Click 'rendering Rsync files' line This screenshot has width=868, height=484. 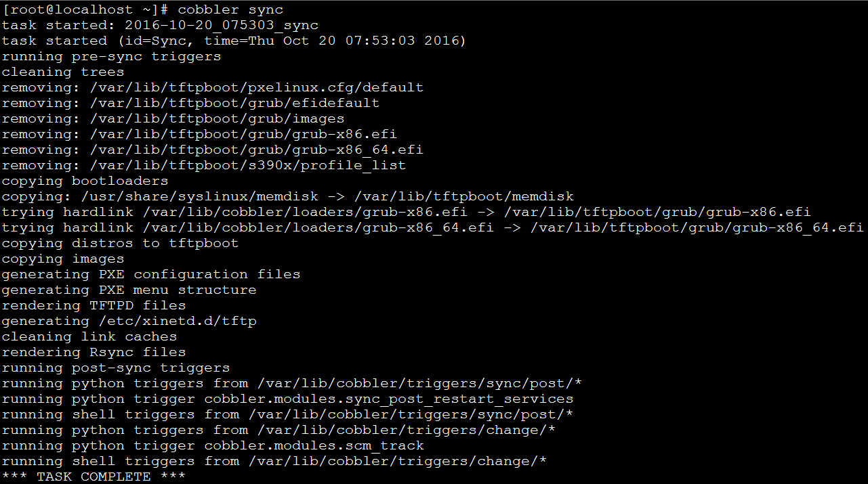[94, 352]
